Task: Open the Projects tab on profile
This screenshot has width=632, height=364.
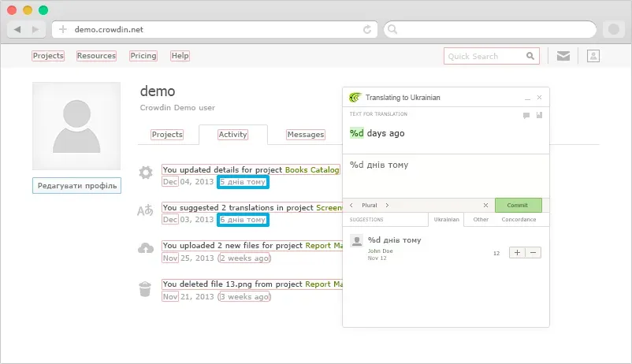Action: click(167, 135)
